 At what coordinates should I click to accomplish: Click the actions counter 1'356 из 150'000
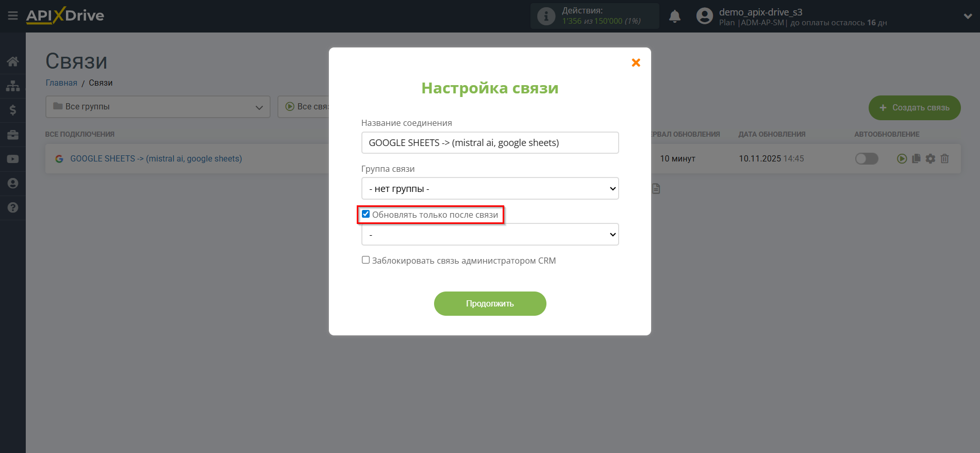pyautogui.click(x=601, y=21)
